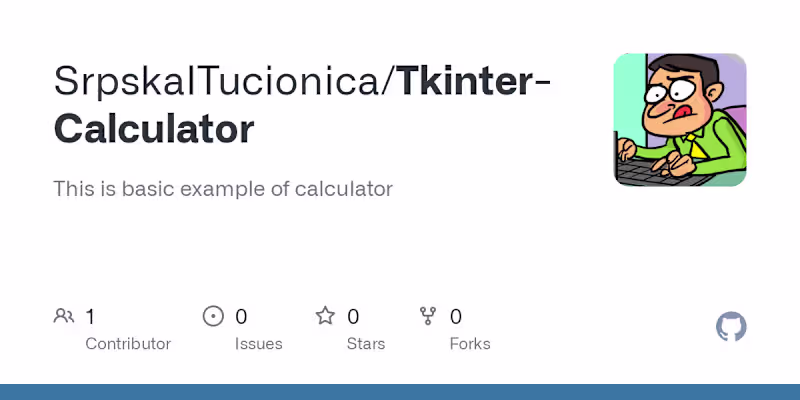Open the cartoon avatar image
The width and height of the screenshot is (800, 400).
[x=680, y=119]
